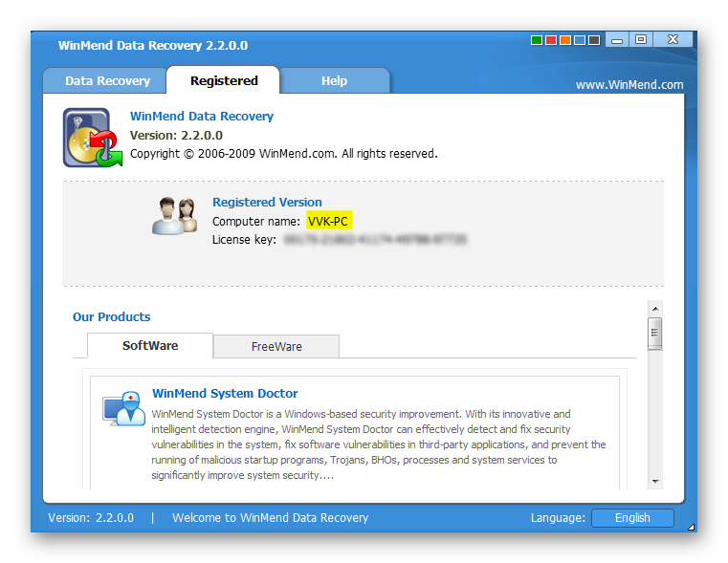Click the products list scroll down arrow

[655, 482]
